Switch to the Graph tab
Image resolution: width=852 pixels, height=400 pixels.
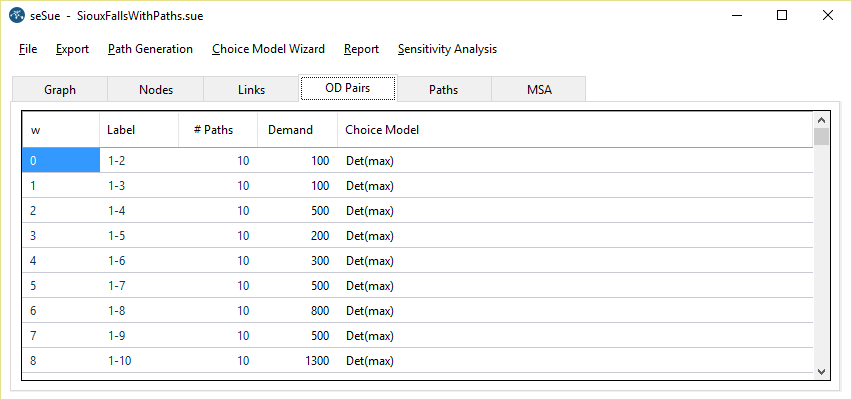[60, 90]
